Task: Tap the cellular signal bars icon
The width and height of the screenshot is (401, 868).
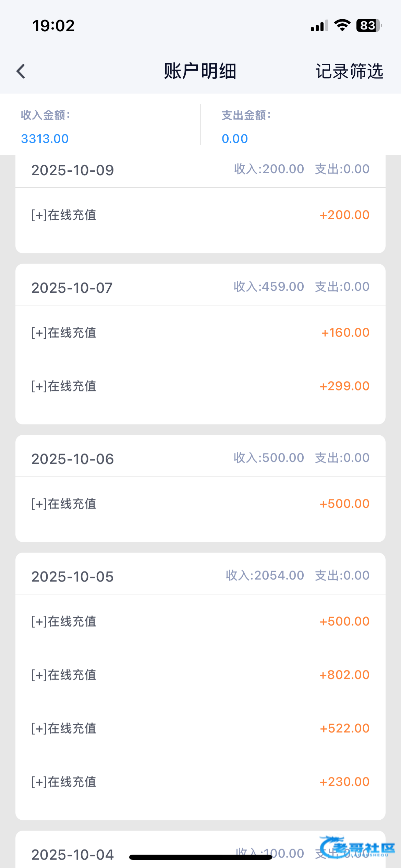Action: point(319,26)
